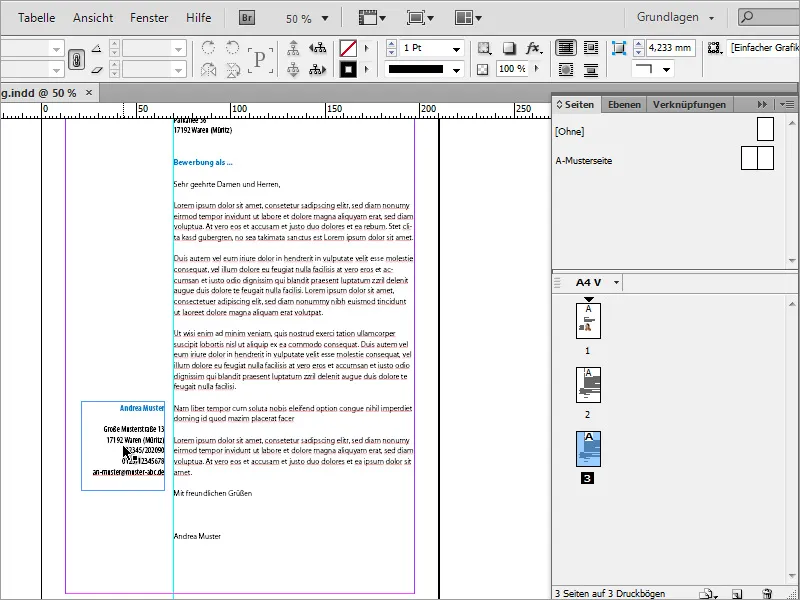Enable wrap around object shape
Image resolution: width=800 pixels, height=600 pixels.
566,69
